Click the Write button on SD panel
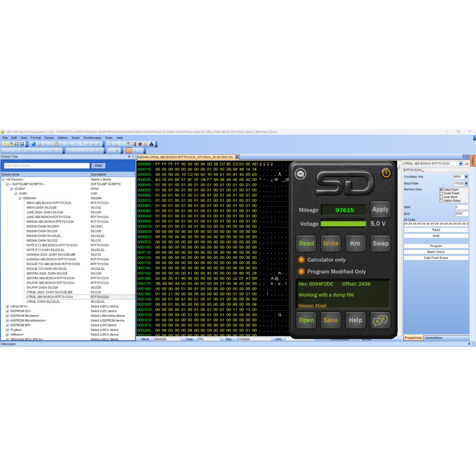The width and height of the screenshot is (476, 476). pos(331,243)
